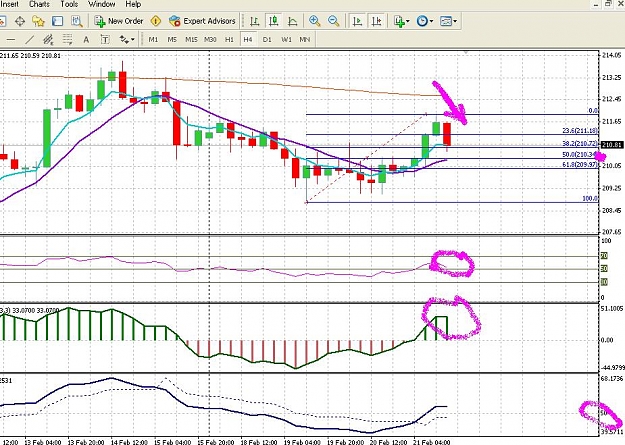
Task: Open the Strategy Tester icon
Action: point(77,21)
